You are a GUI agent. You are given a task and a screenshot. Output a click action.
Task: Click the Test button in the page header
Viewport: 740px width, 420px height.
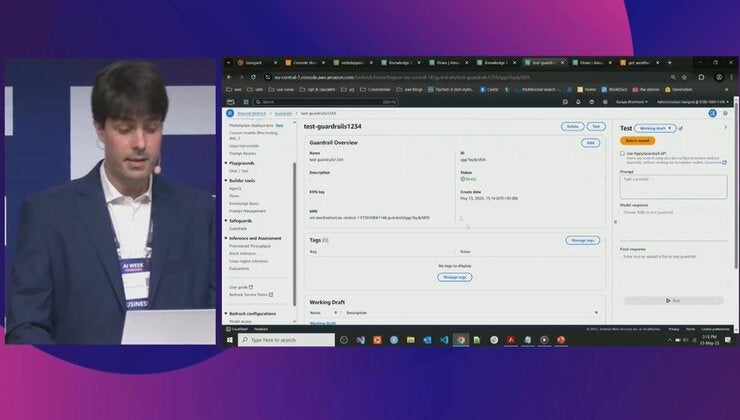pos(596,126)
